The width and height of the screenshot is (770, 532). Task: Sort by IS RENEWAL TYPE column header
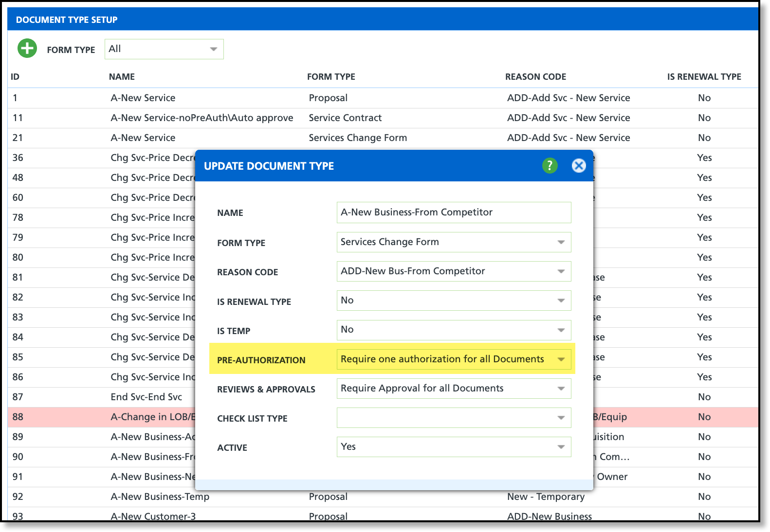(704, 77)
